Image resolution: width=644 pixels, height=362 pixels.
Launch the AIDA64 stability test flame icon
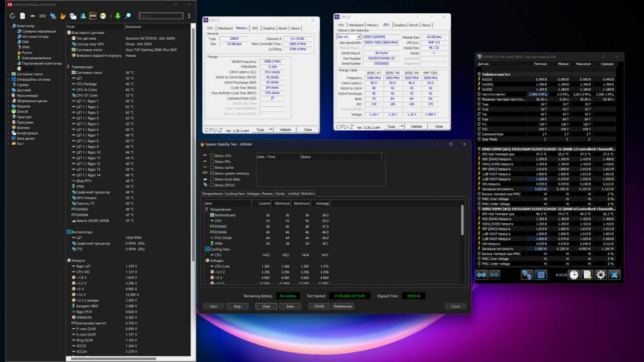click(x=63, y=16)
